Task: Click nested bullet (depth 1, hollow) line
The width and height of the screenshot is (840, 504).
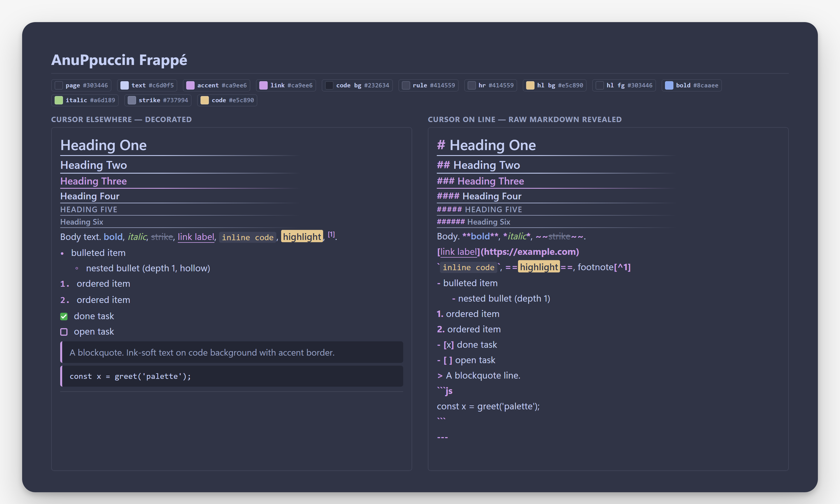Action: (143, 268)
